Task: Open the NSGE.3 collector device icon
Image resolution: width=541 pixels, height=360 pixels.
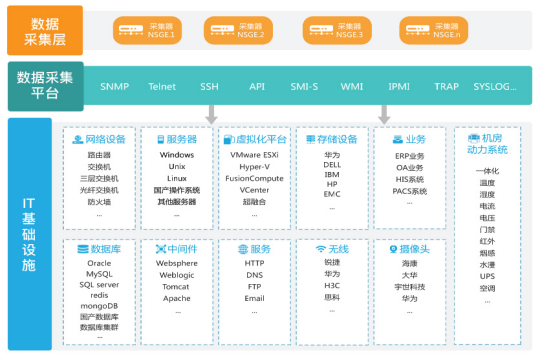Action: pos(321,30)
